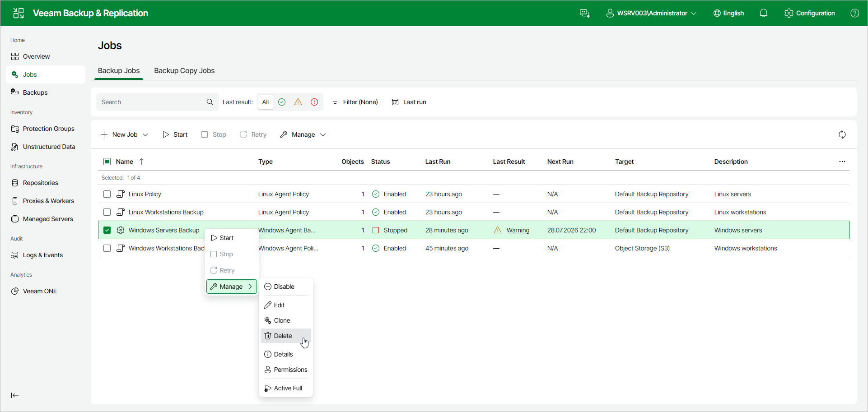Expand Manage submenu in context menu
This screenshot has height=412, width=868.
pos(232,287)
